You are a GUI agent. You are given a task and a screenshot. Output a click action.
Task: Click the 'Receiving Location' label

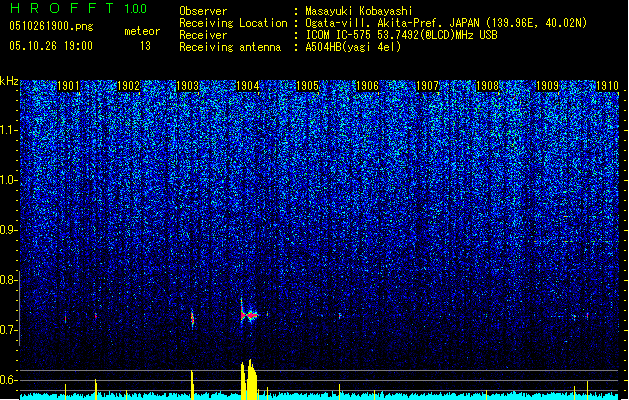tap(233, 23)
